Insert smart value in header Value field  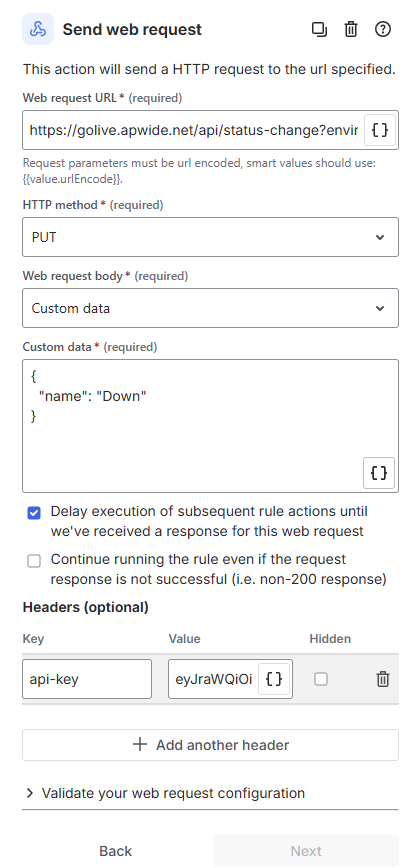pyautogui.click(x=274, y=679)
